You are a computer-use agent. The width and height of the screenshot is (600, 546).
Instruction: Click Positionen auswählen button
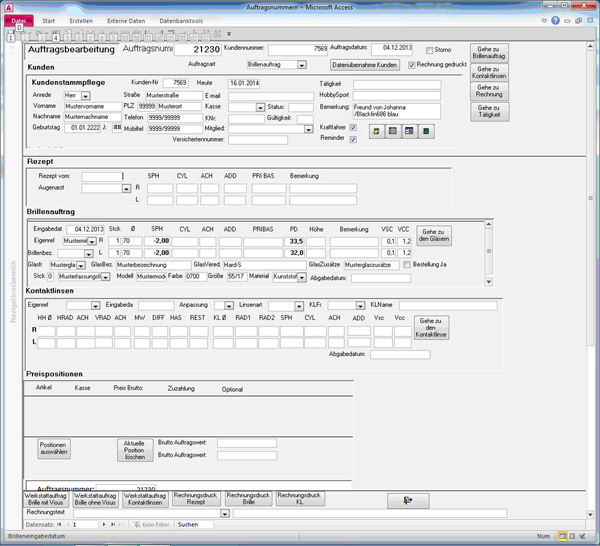click(54, 448)
